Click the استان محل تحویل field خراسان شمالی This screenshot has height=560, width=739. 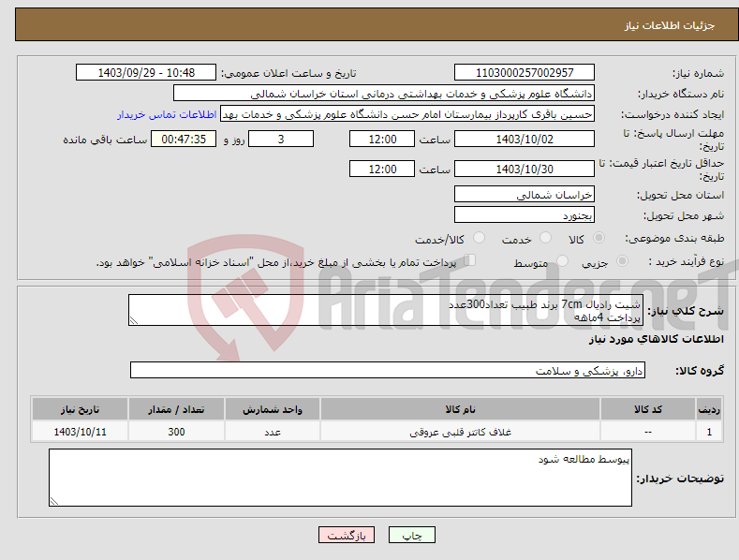(525, 194)
